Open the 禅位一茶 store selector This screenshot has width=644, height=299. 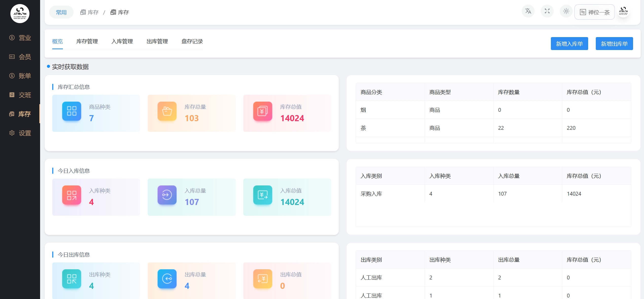[595, 12]
